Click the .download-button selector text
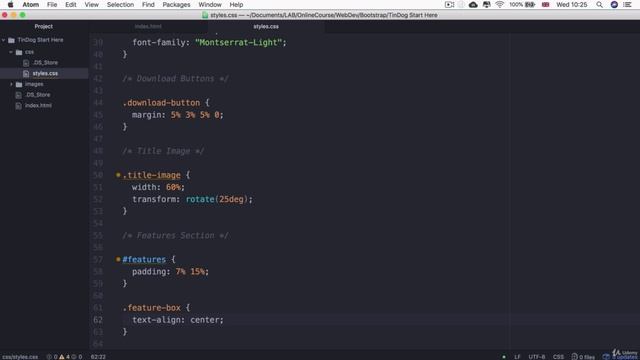Viewport: 640px width, 360px height. pos(161,102)
